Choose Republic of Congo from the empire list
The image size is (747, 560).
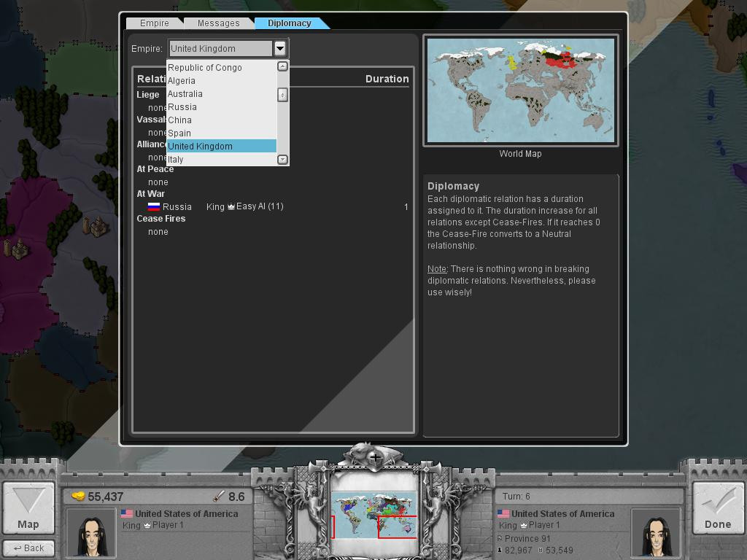pos(222,68)
